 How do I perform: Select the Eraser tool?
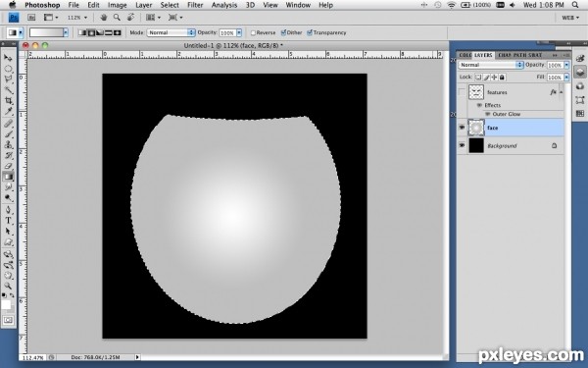(x=8, y=166)
